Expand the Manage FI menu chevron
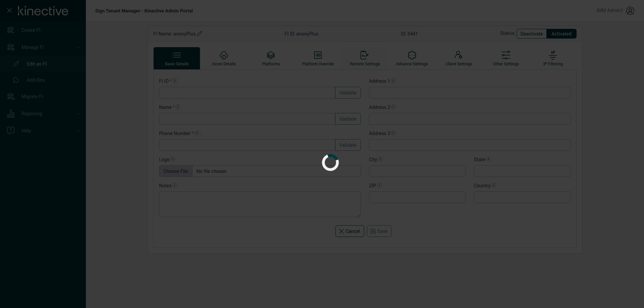The width and height of the screenshot is (644, 308). tap(78, 47)
